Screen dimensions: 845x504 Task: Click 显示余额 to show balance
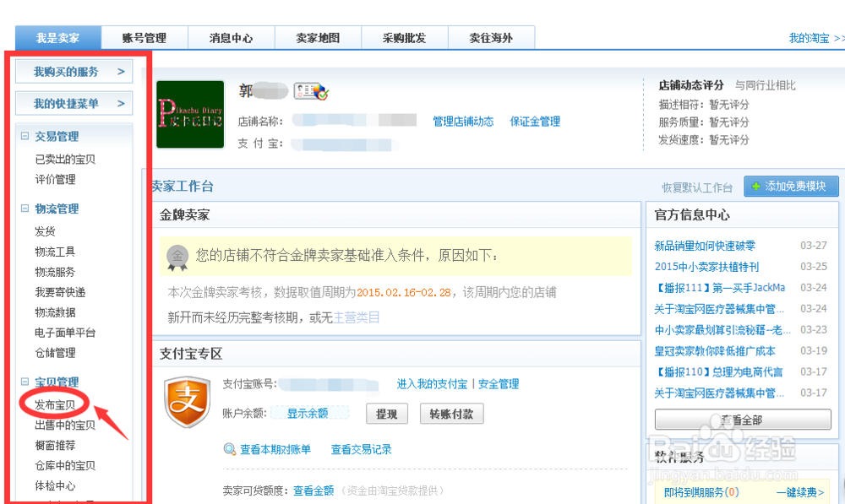(x=308, y=413)
